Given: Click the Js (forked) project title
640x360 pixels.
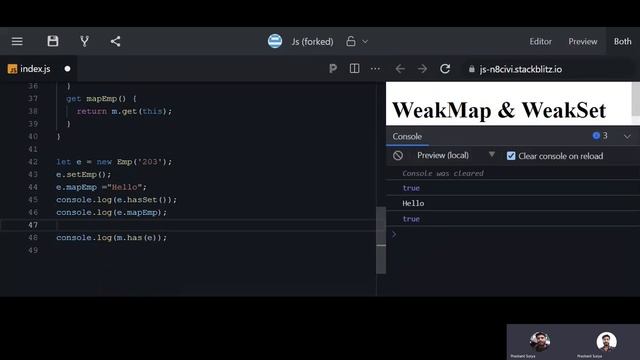Looking at the screenshot, I should coord(312,42).
